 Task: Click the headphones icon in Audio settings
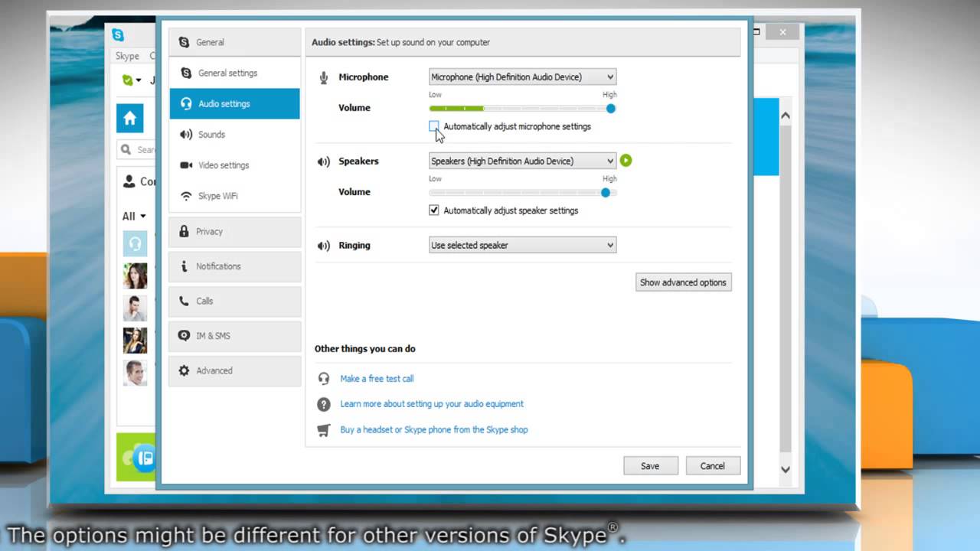[x=185, y=103]
